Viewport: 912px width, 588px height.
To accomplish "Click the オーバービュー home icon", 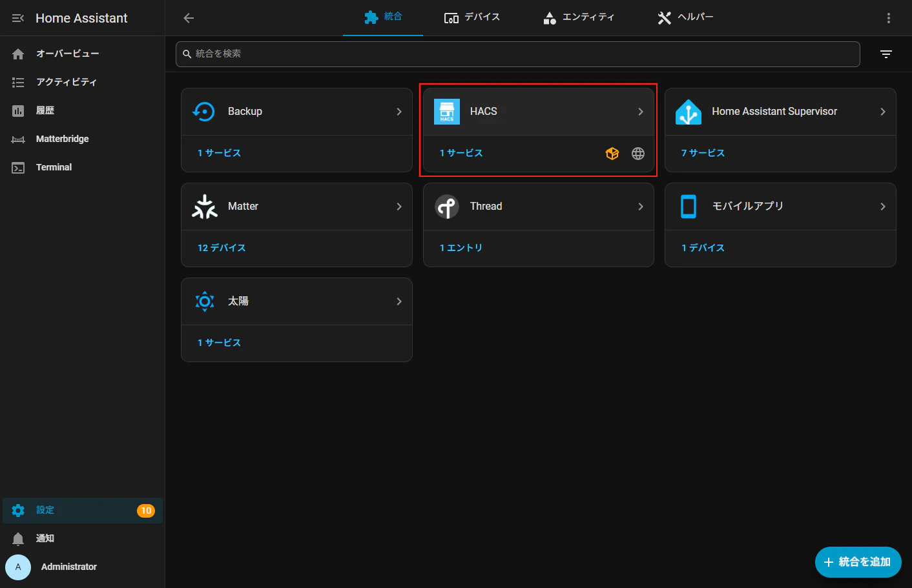I will (x=18, y=54).
